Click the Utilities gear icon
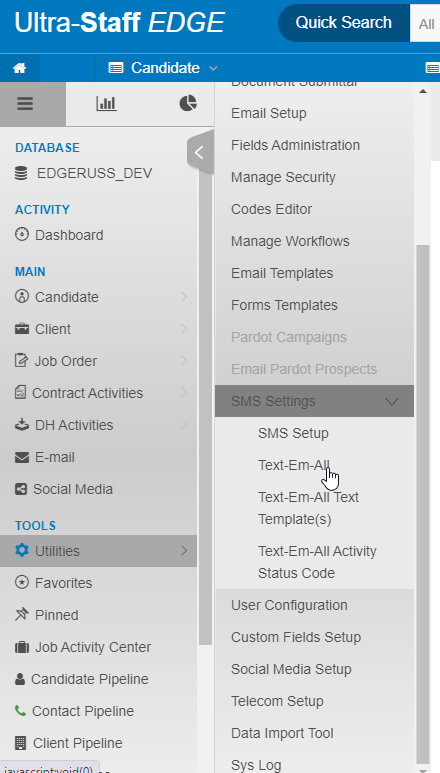Viewport: 440px width, 773px height. pyautogui.click(x=22, y=550)
